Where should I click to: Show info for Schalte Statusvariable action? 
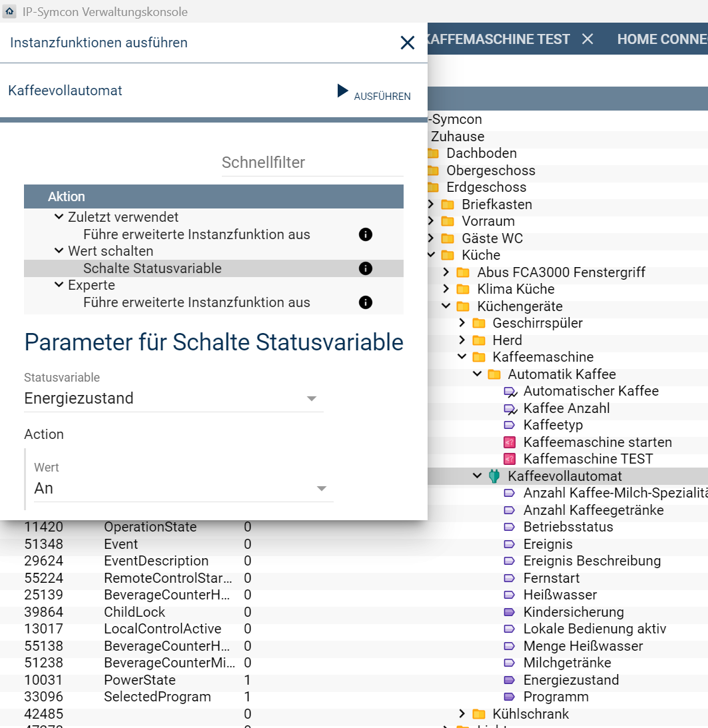point(366,268)
